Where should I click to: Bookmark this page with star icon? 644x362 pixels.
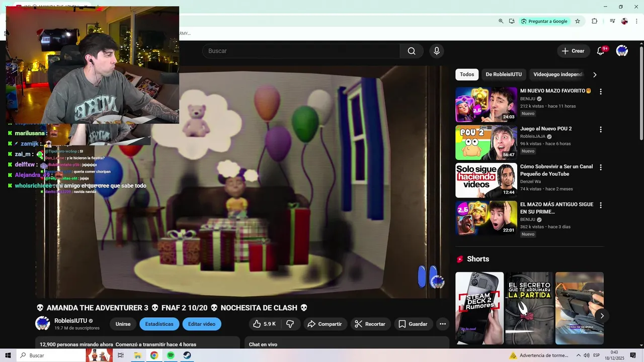coord(578,21)
